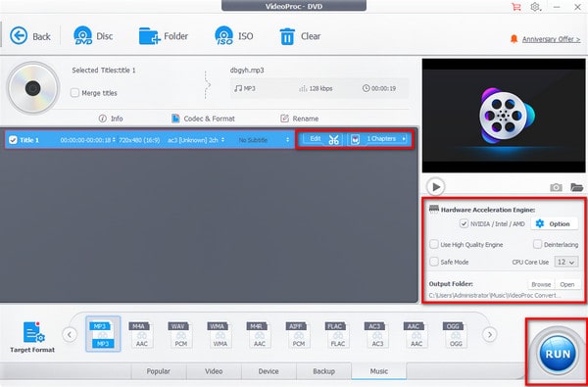Uncheck the Title 1 checkbox
588x387 pixels.
coord(13,140)
